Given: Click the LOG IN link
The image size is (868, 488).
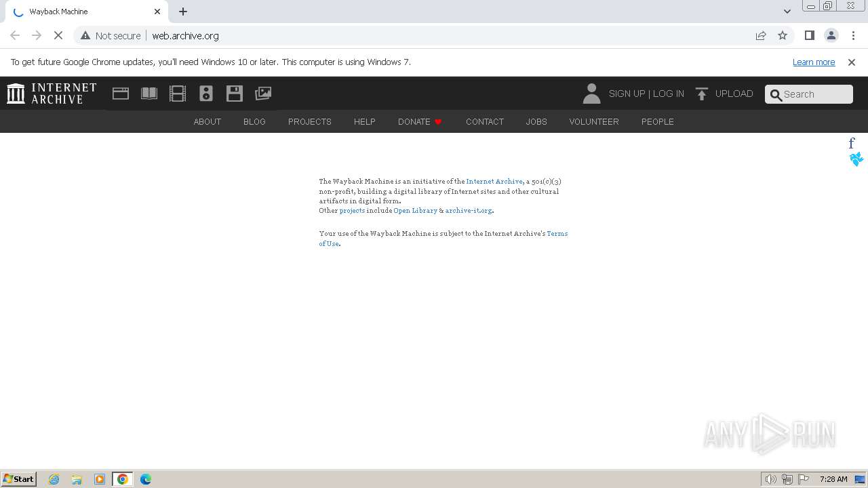Looking at the screenshot, I should (x=669, y=94).
